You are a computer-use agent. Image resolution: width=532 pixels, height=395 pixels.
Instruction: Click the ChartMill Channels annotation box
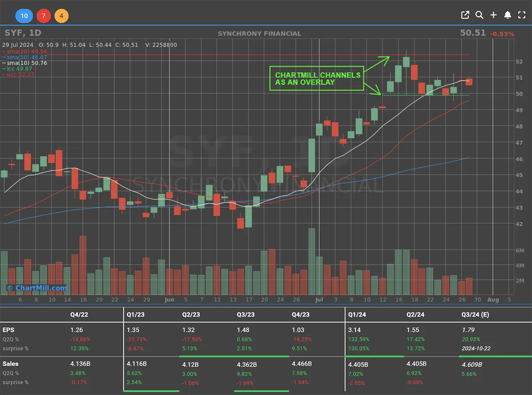point(317,78)
